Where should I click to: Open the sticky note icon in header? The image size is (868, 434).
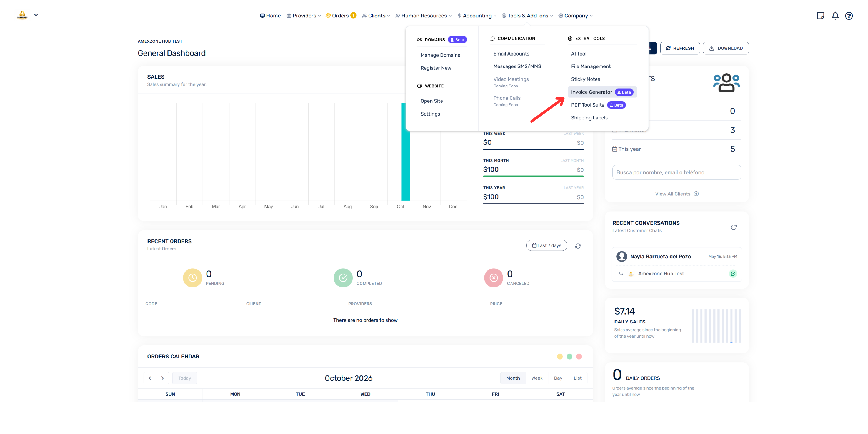[x=821, y=16]
